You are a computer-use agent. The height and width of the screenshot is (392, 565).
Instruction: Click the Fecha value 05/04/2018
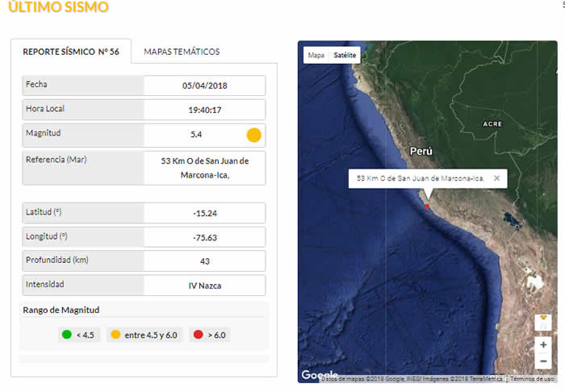point(204,85)
